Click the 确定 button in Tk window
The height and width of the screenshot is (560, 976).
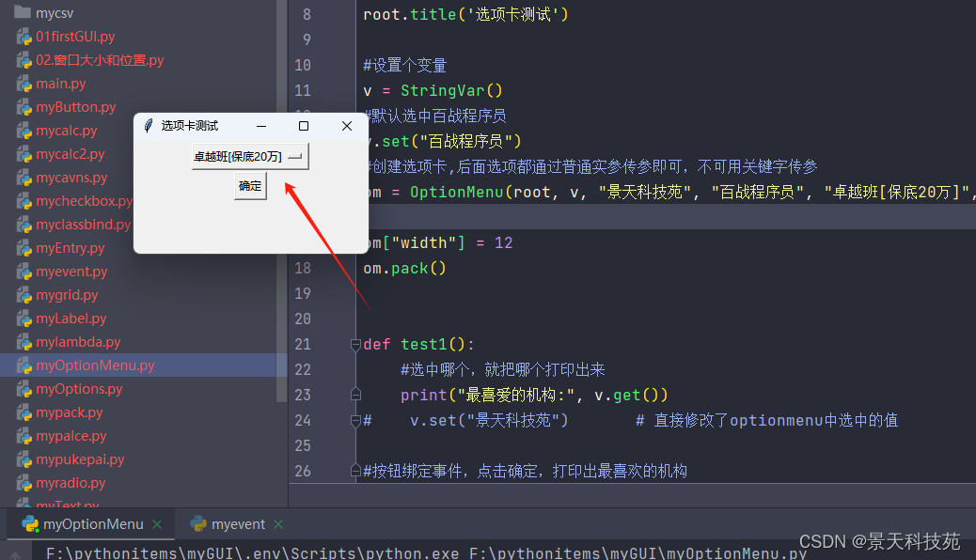point(250,186)
